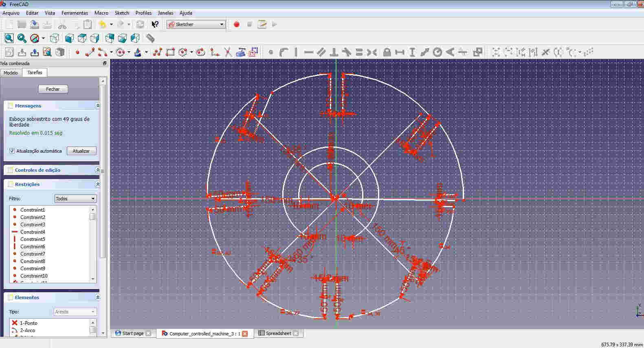Click the What's This help cursor icon
The width and height of the screenshot is (644, 348).
coord(155,24)
